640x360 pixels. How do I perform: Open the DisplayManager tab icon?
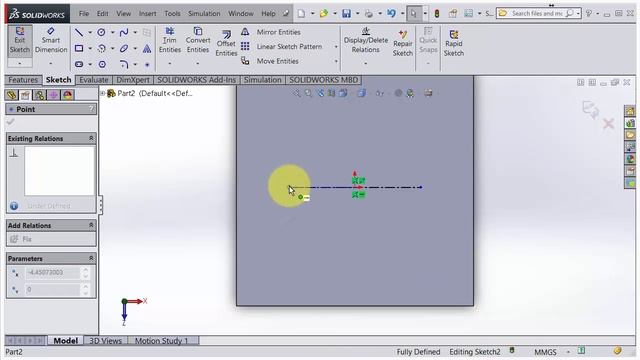point(67,95)
